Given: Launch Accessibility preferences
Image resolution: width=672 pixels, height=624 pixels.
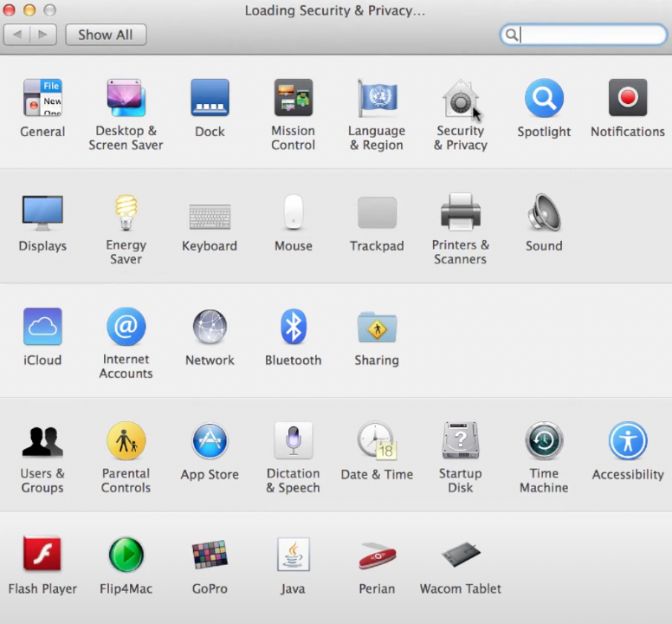Looking at the screenshot, I should 628,441.
